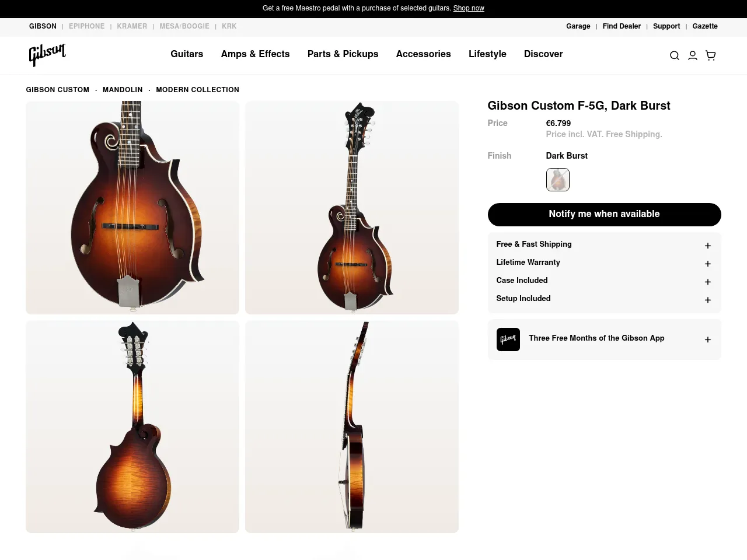747x560 pixels.
Task: Expand Free & Fast Shipping details
Action: pyautogui.click(x=604, y=245)
